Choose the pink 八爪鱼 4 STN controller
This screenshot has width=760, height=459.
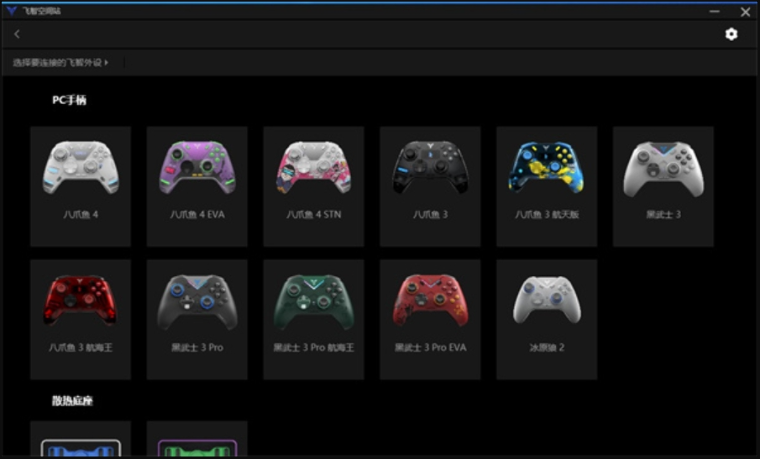[314, 187]
